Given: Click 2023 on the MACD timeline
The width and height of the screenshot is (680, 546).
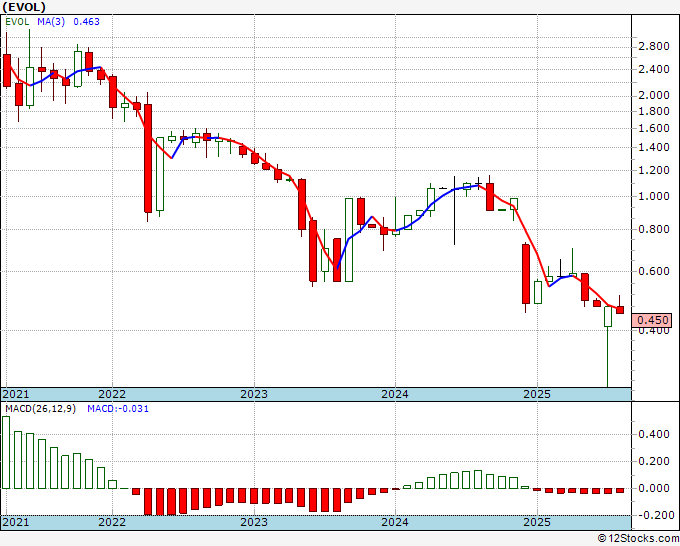Looking at the screenshot, I should coord(254,522).
